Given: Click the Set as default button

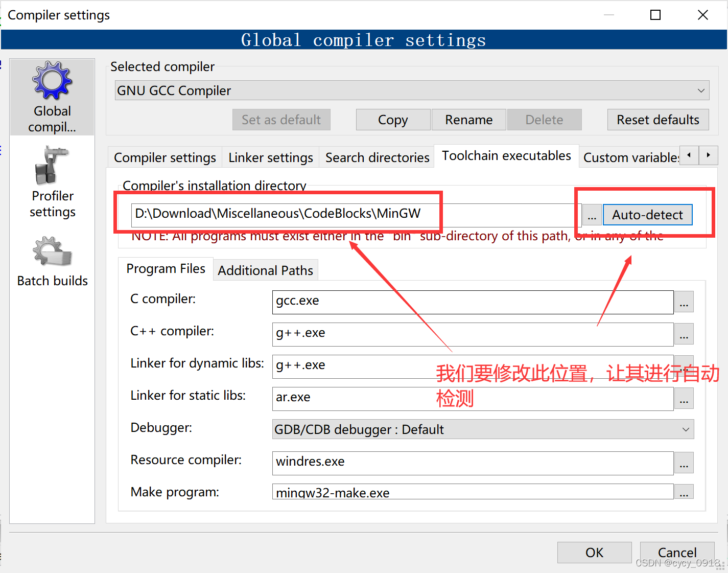Looking at the screenshot, I should pos(281,120).
